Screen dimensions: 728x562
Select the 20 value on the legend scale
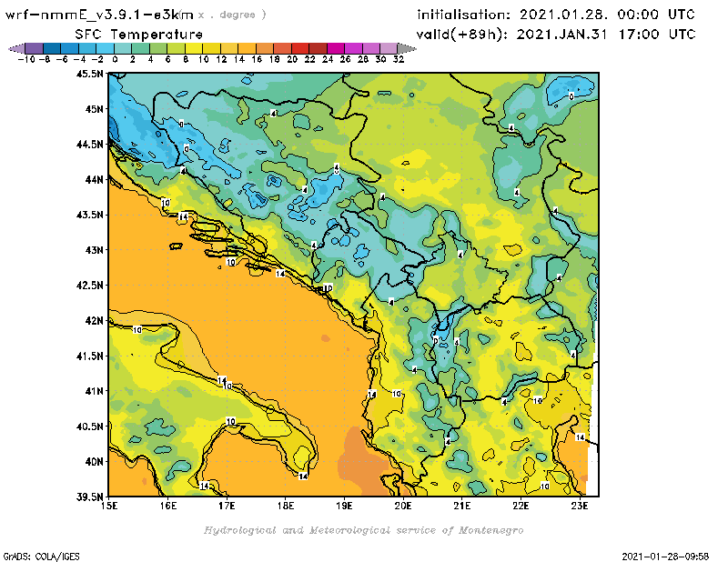[x=292, y=59]
